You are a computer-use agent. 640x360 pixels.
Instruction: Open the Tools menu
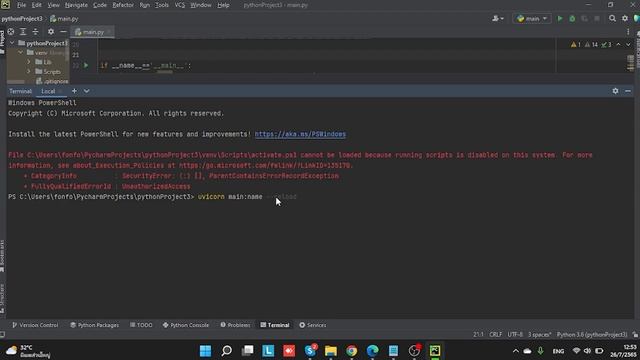tap(162, 5)
